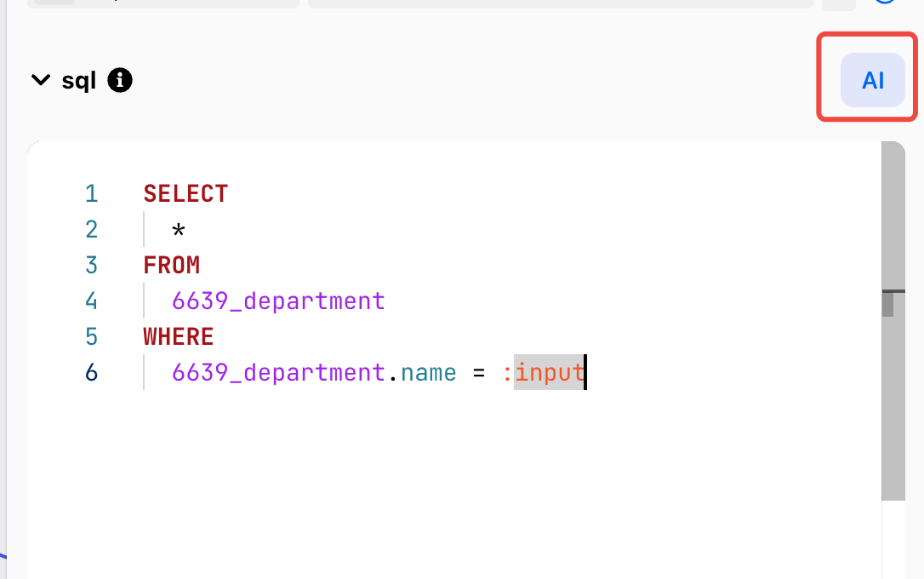The width and height of the screenshot is (924, 579).
Task: Click the name column on line 6
Action: point(429,373)
